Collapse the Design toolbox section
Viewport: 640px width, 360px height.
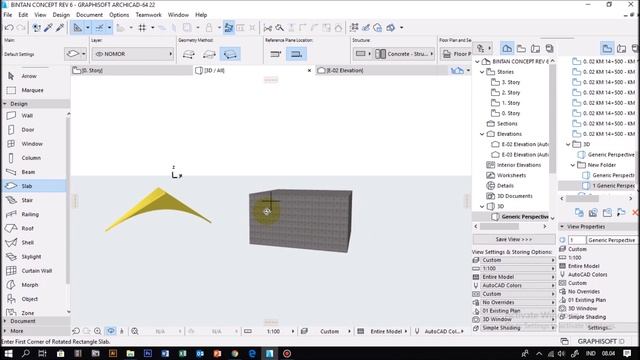5,104
